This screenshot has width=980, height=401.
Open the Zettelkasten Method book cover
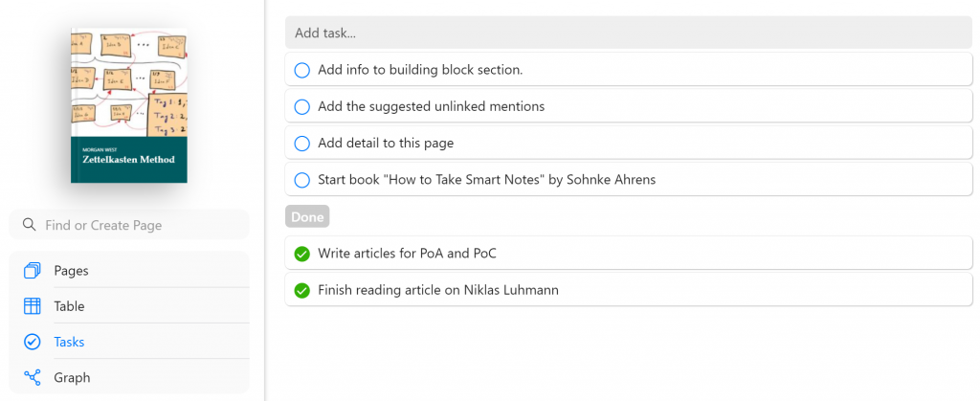tap(129, 105)
